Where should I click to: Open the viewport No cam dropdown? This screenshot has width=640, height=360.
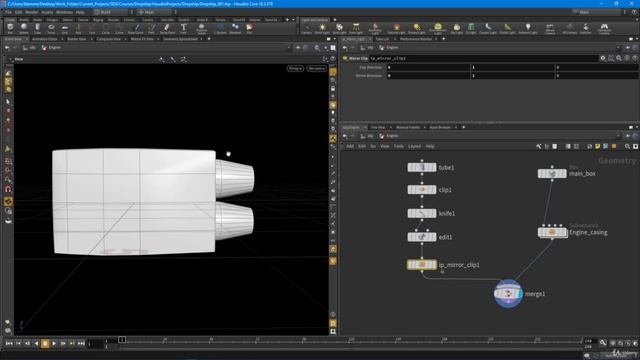316,68
